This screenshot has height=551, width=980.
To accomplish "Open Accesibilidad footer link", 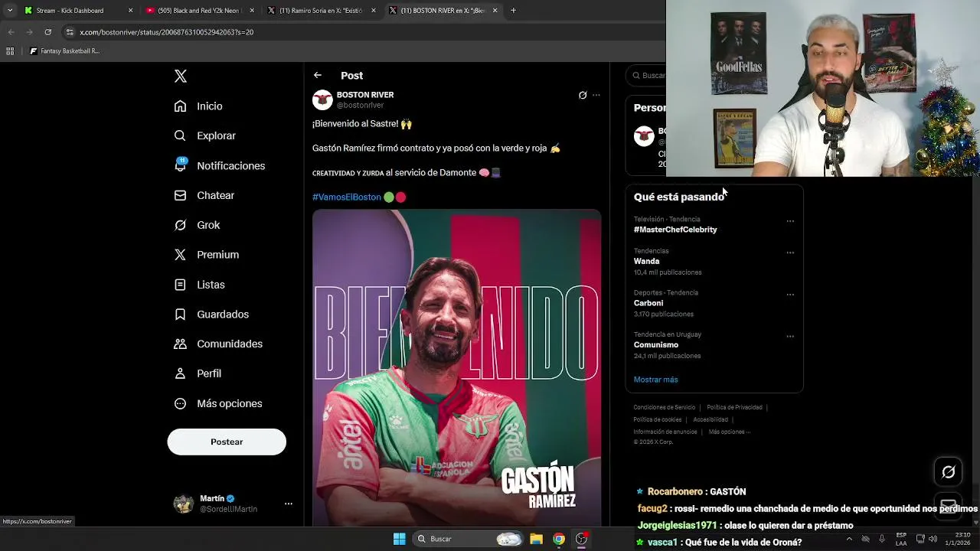I will [710, 419].
